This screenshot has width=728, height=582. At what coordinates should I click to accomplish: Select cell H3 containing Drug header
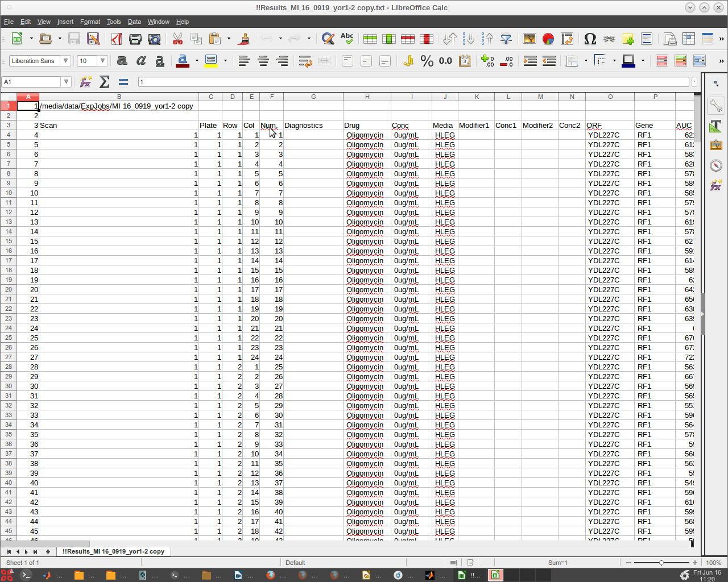point(367,125)
